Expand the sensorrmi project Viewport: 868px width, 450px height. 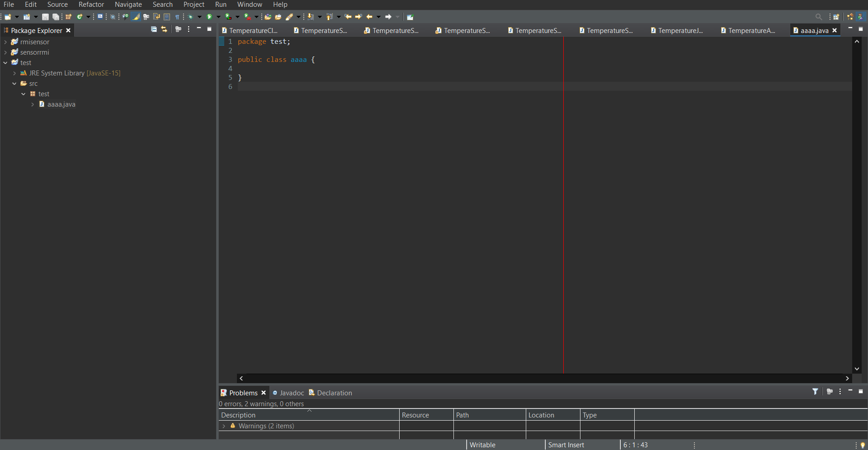coord(5,52)
